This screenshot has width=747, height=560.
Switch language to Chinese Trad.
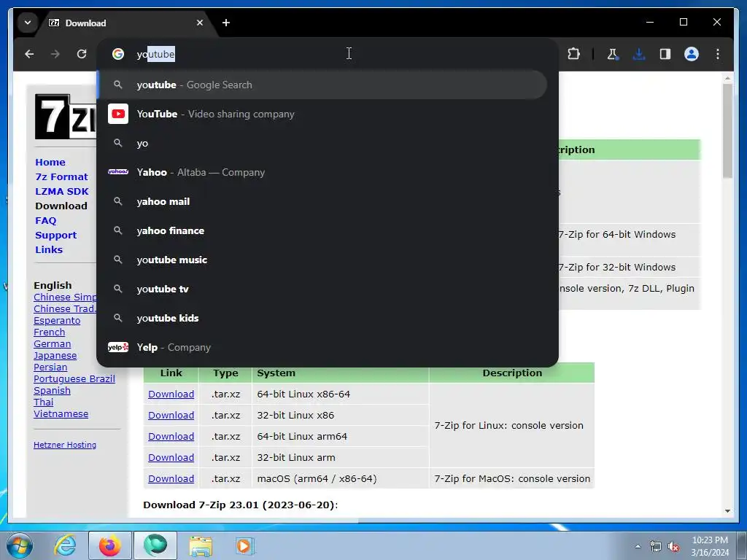click(65, 308)
